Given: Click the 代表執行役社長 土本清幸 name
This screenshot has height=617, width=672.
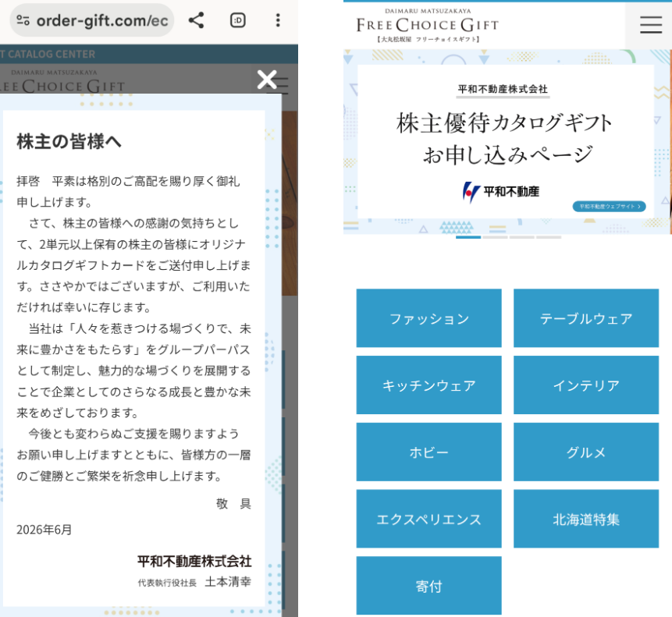Looking at the screenshot, I should 194,582.
